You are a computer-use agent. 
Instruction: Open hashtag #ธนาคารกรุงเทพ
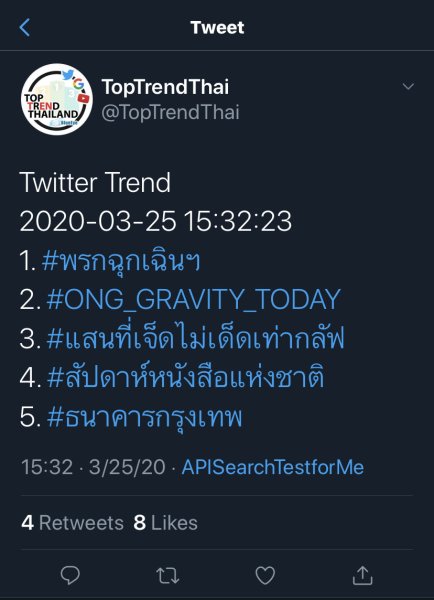pyautogui.click(x=145, y=417)
